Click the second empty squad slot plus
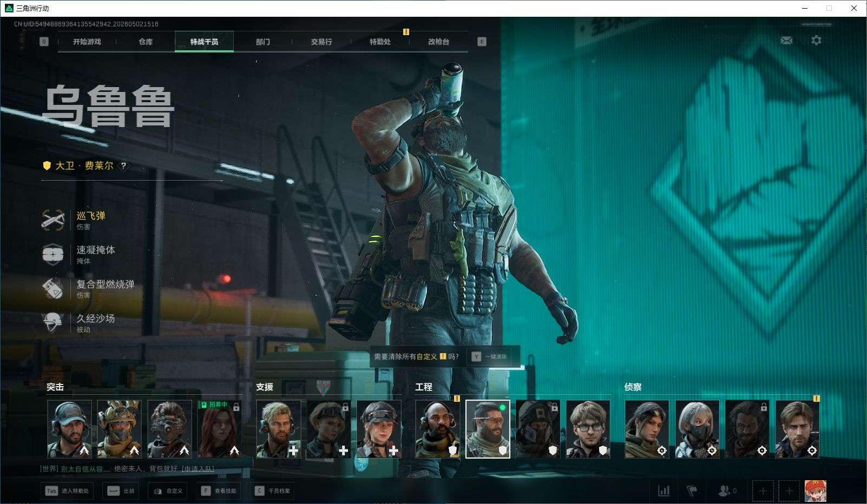 point(789,491)
